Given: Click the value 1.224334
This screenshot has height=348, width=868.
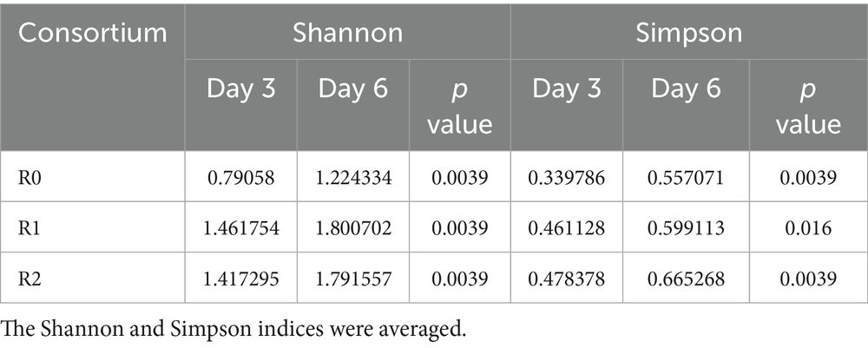Looking at the screenshot, I should pyautogui.click(x=352, y=179).
